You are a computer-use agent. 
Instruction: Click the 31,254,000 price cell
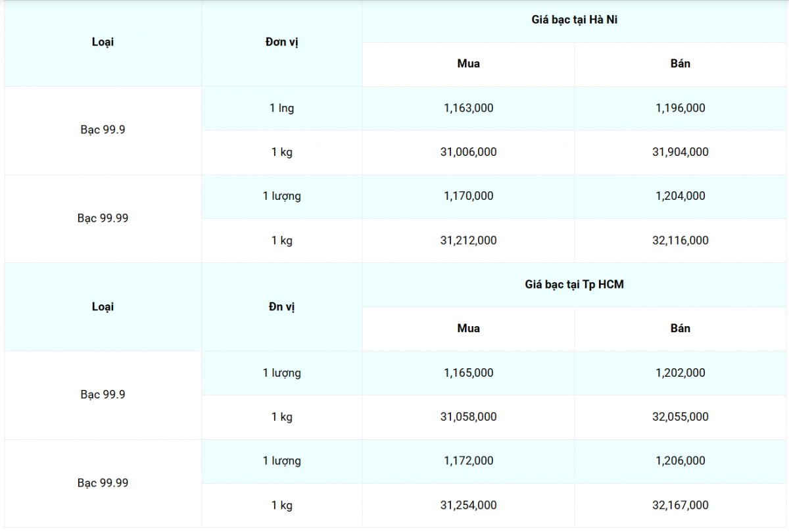pyautogui.click(x=468, y=505)
